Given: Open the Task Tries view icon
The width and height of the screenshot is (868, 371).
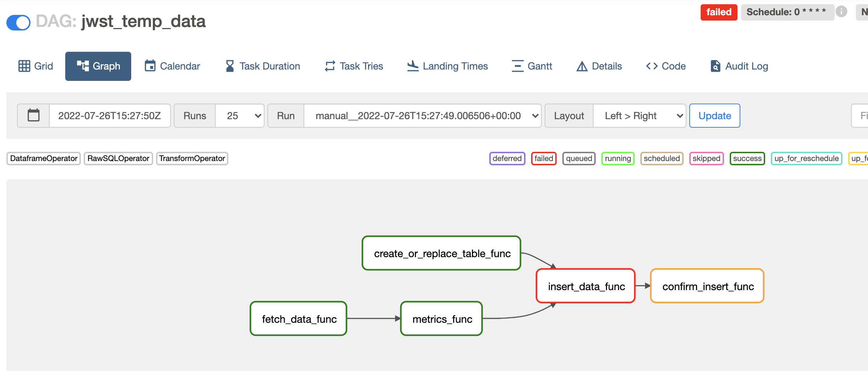Looking at the screenshot, I should 329,66.
